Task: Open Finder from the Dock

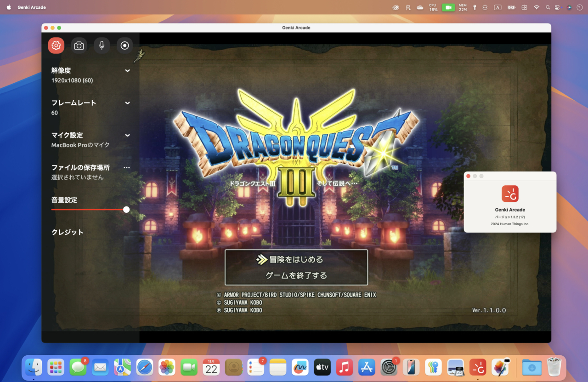Action: point(34,367)
